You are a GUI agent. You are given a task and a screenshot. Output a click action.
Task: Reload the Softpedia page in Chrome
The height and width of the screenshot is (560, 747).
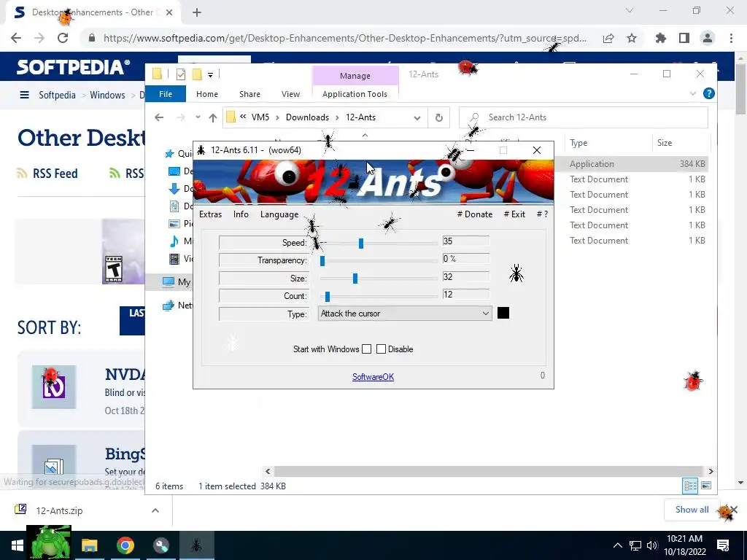tap(63, 38)
